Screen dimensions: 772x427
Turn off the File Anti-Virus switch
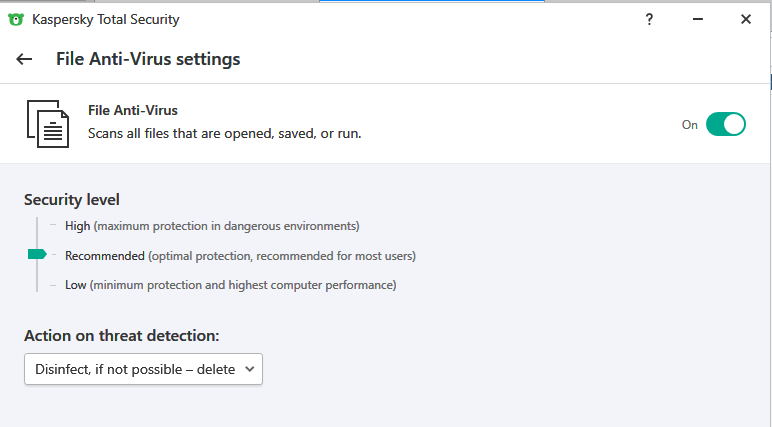click(x=726, y=124)
